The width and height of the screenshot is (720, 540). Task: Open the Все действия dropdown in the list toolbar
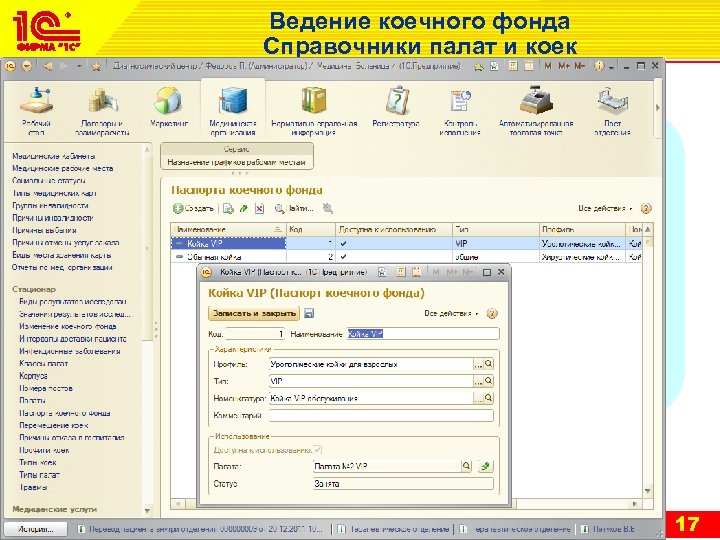[605, 209]
